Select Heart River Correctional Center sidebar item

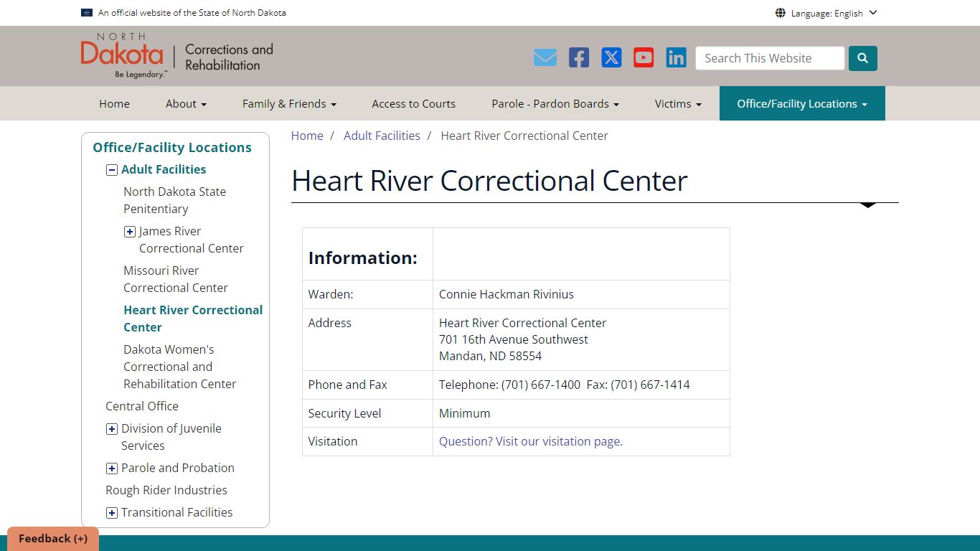pos(193,319)
